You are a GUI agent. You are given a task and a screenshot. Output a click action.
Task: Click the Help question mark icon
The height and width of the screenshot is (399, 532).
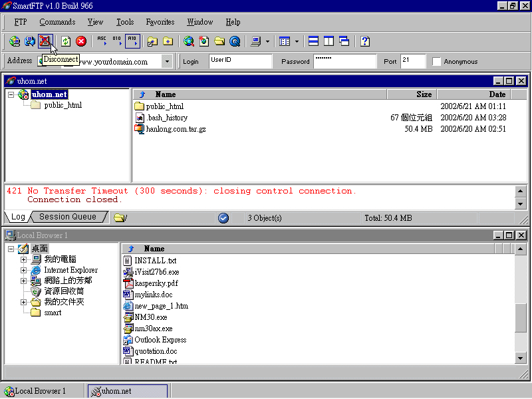pos(365,41)
